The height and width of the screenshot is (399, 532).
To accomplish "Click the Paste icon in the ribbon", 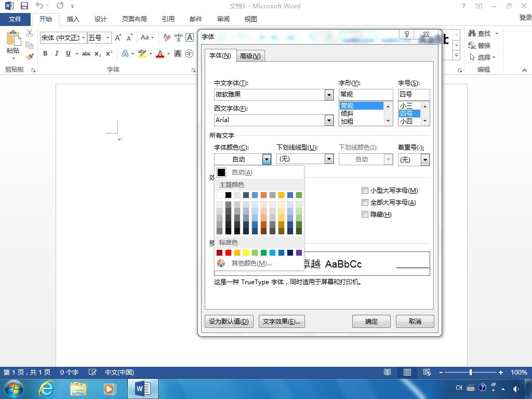I will pyautogui.click(x=13, y=38).
